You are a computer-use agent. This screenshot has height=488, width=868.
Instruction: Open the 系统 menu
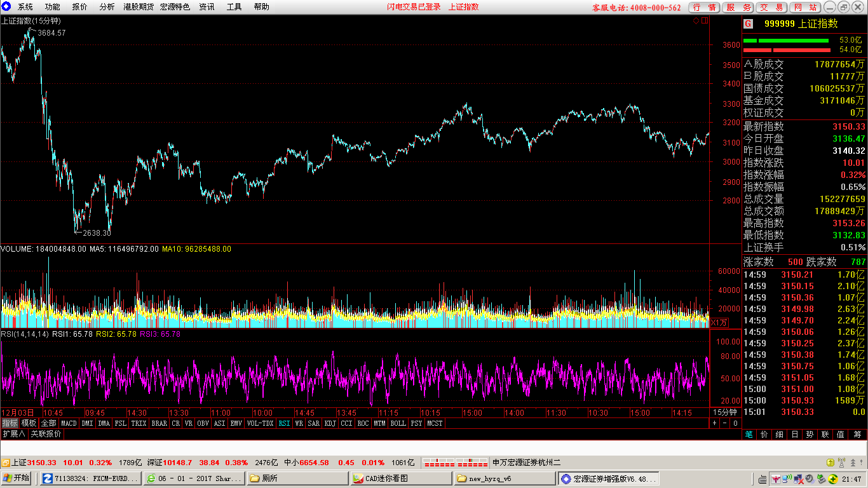(25, 7)
